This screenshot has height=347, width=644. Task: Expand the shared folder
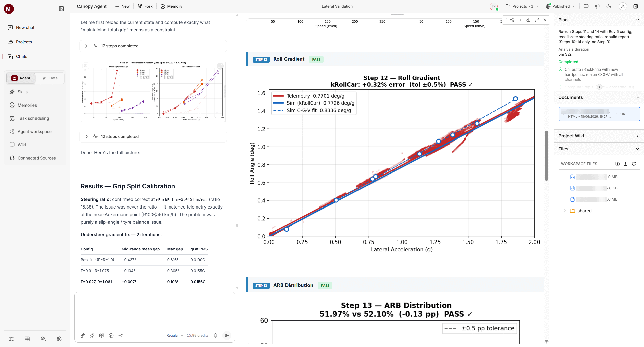565,211
